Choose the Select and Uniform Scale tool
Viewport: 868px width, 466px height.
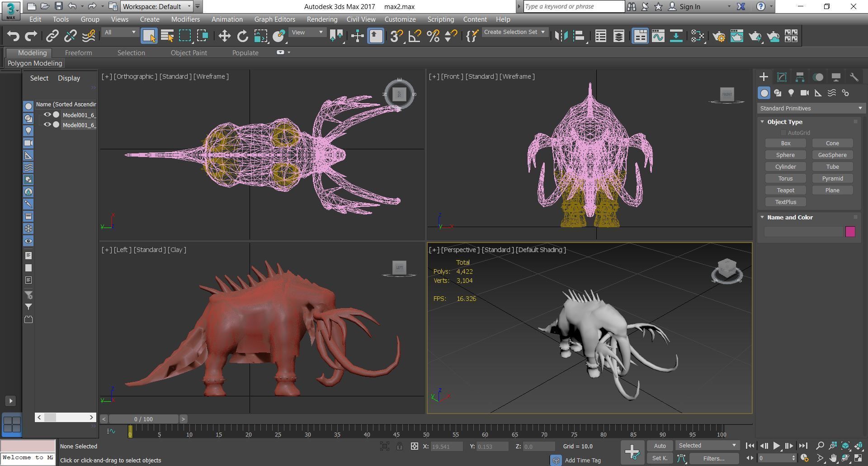(260, 36)
